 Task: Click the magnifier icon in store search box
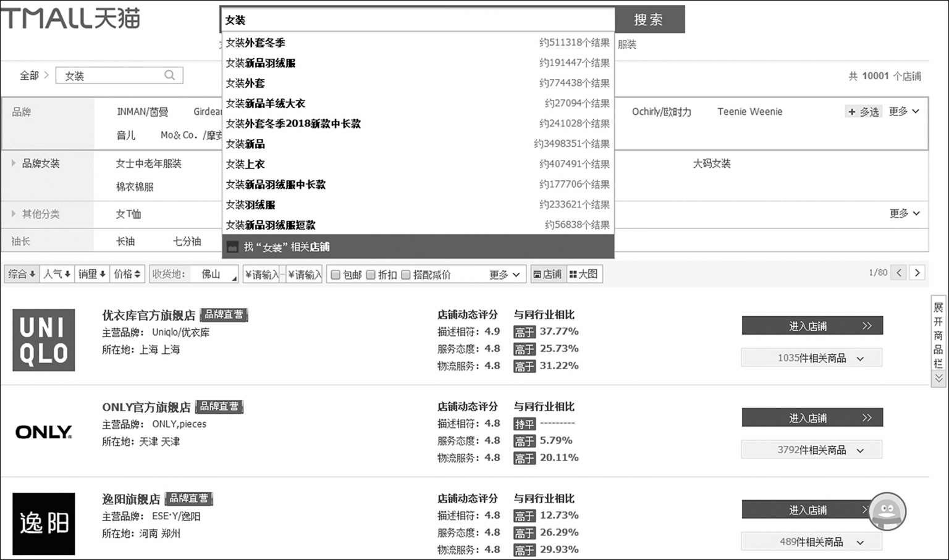[x=169, y=75]
